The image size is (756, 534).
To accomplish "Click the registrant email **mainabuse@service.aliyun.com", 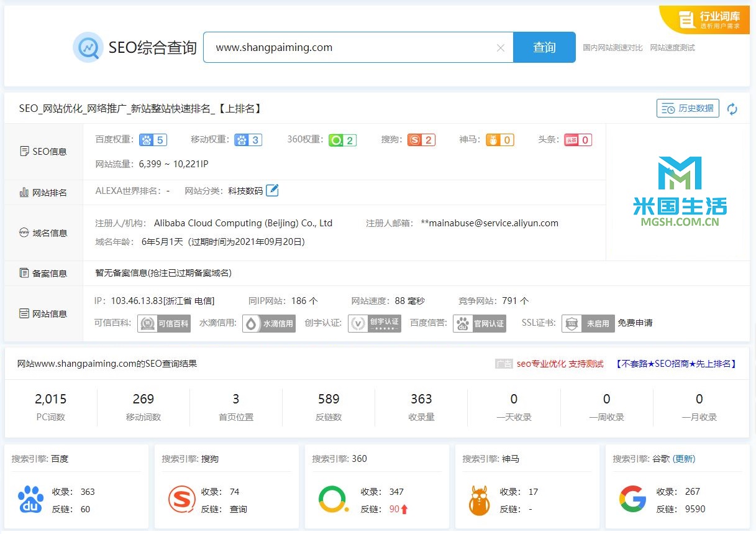I will 490,223.
